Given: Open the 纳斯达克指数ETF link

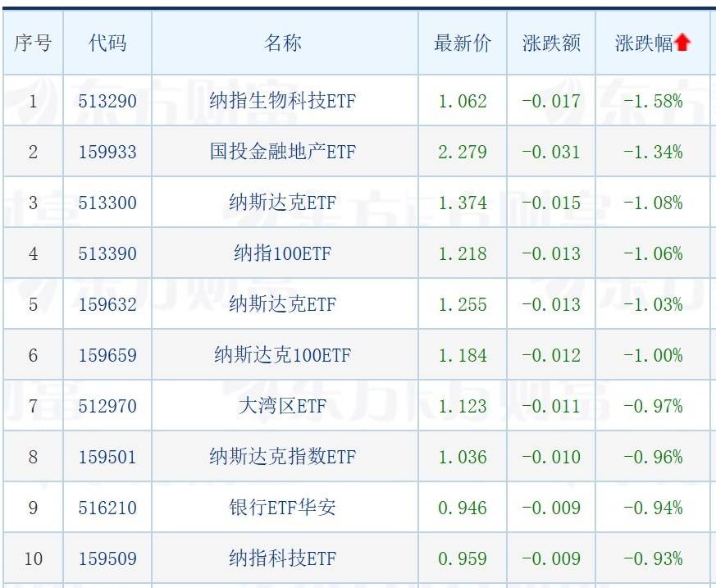Looking at the screenshot, I should (283, 458).
